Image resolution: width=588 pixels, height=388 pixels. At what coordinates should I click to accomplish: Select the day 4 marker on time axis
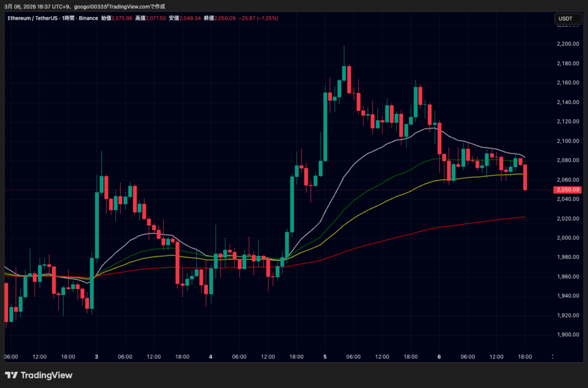211,357
